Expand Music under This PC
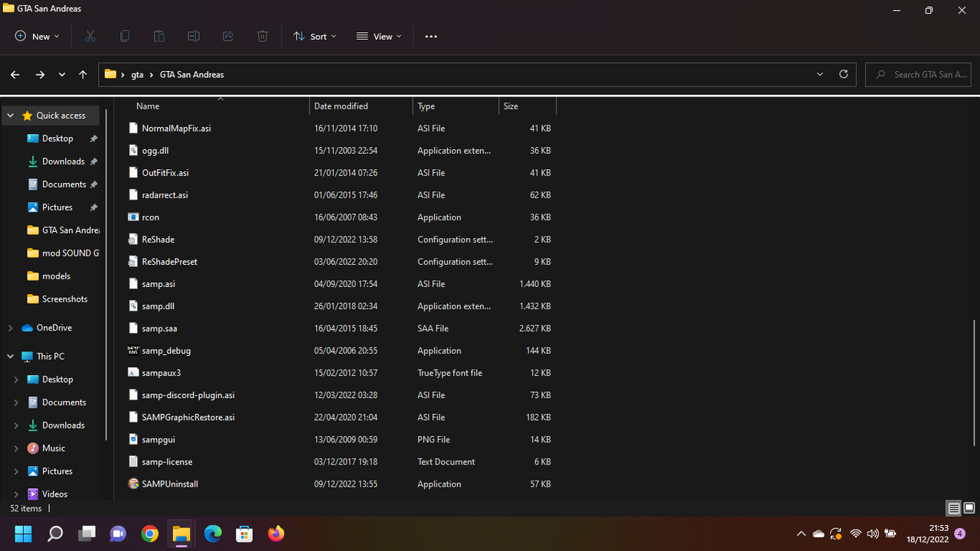This screenshot has height=551, width=980. point(17,448)
